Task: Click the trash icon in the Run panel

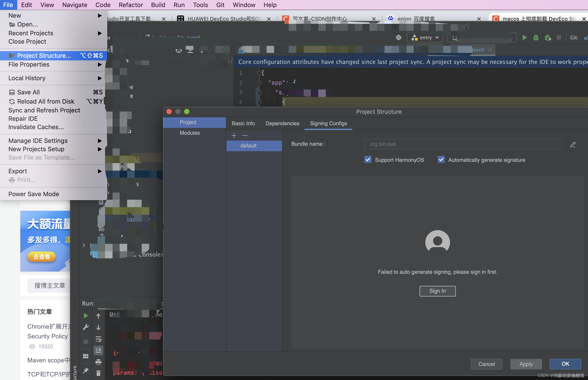Action: pyautogui.click(x=98, y=373)
